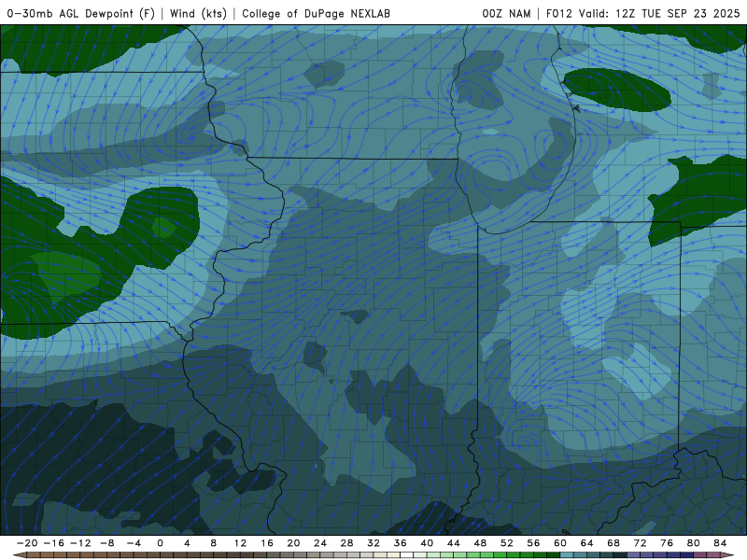747x560 pixels.
Task: Click the -12 label on color scale
Action: point(80,543)
